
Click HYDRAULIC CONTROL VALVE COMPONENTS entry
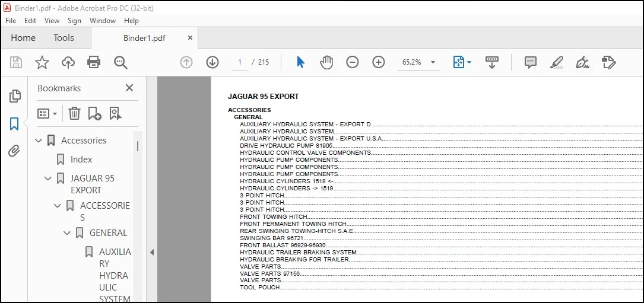click(306, 152)
